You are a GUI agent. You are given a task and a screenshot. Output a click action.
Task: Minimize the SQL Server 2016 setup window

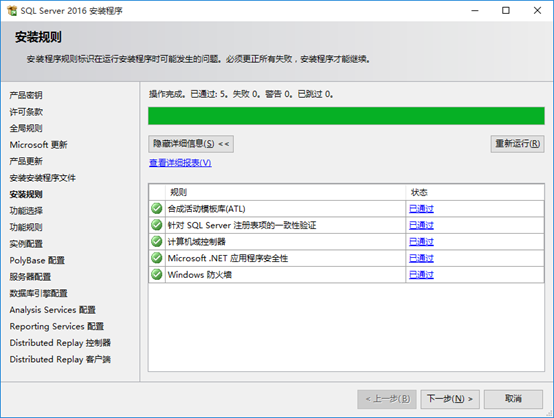tap(475, 11)
